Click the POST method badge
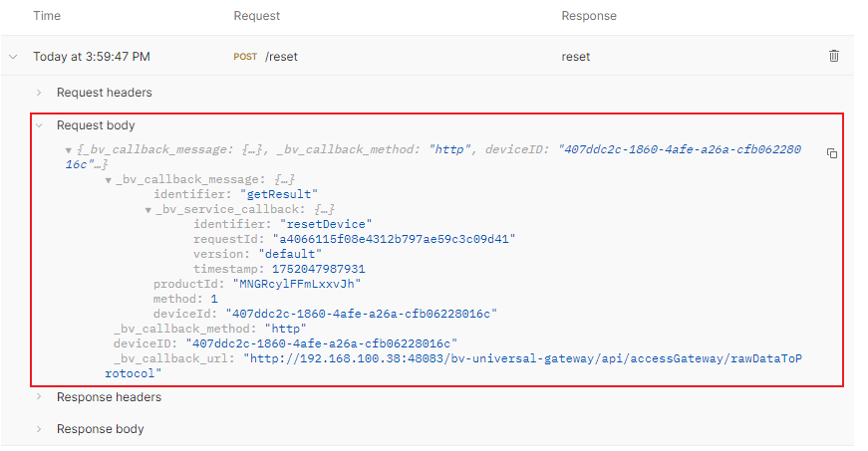 [x=245, y=57]
